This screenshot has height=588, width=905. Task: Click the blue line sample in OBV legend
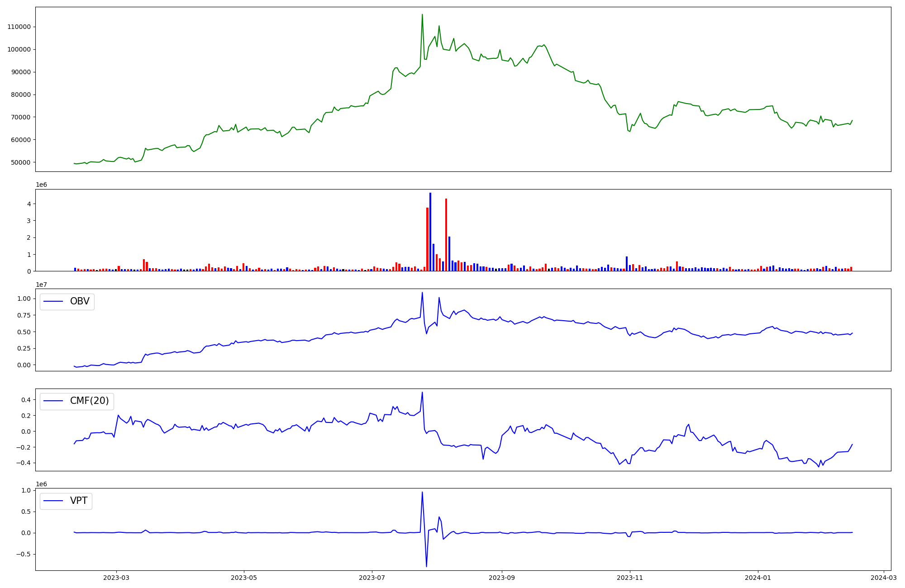[x=53, y=301]
